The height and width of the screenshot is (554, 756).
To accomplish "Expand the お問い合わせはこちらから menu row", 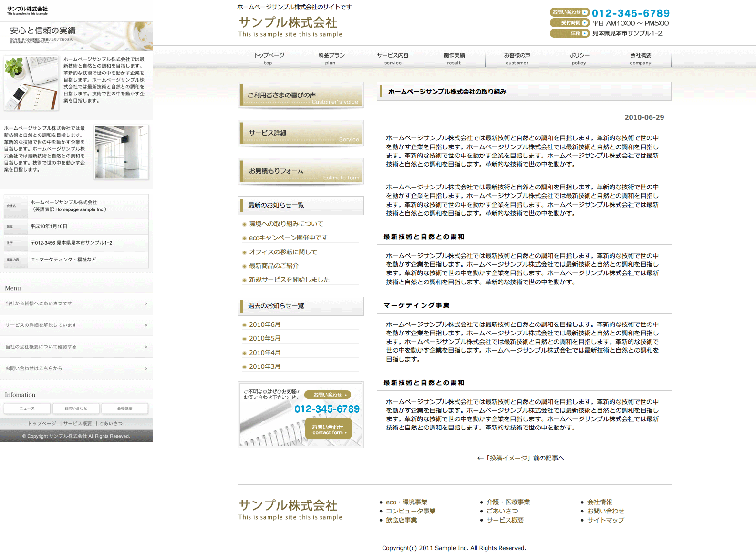I will (76, 369).
